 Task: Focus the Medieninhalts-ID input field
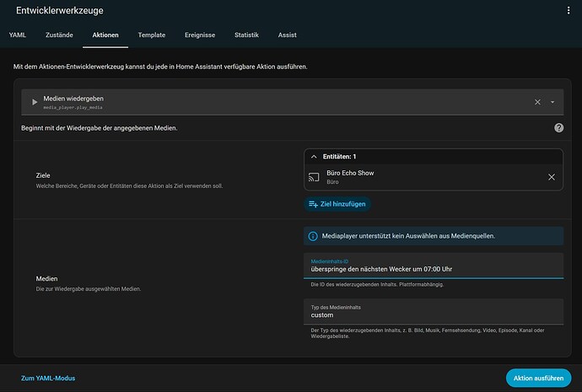434,266
